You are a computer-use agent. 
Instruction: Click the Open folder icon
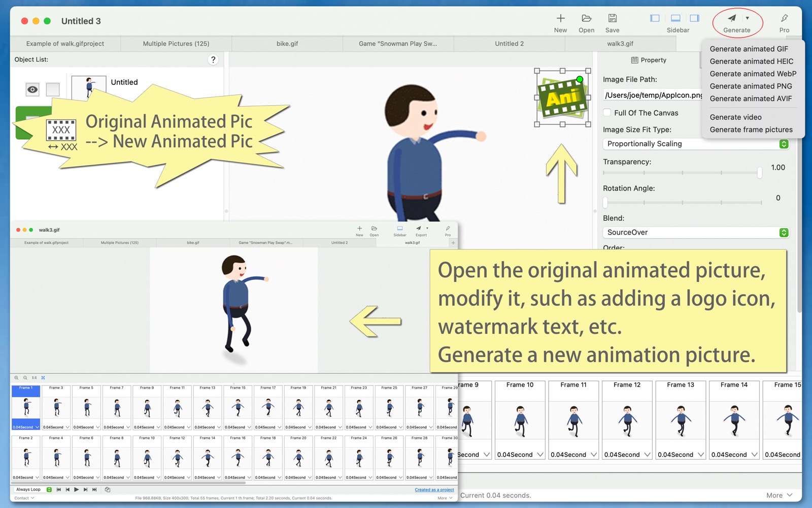coord(586,19)
